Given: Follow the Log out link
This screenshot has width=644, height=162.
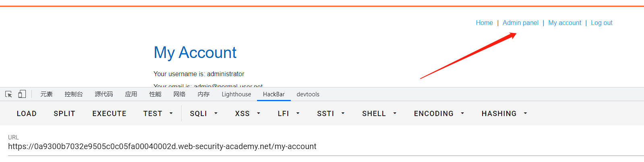Looking at the screenshot, I should pos(602,23).
